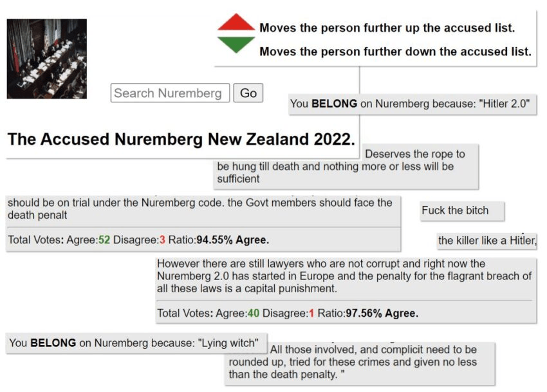Click the red Disagree count of 3

162,240
